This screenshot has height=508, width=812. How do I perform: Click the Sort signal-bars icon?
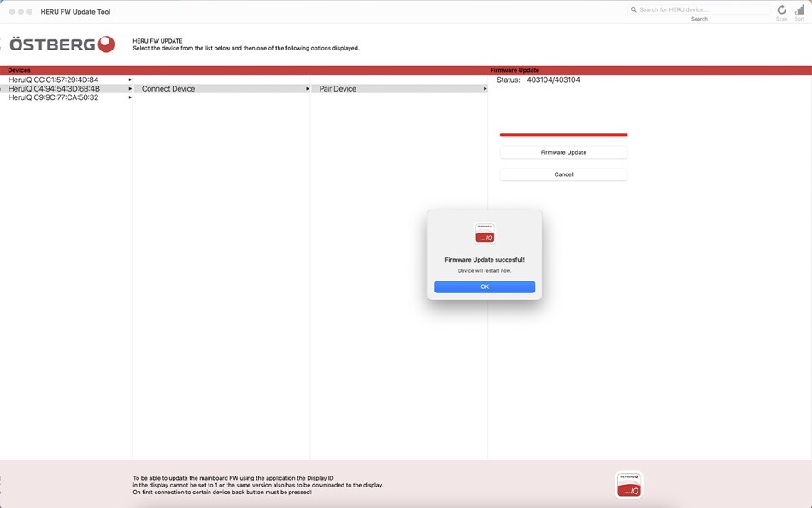[x=799, y=10]
